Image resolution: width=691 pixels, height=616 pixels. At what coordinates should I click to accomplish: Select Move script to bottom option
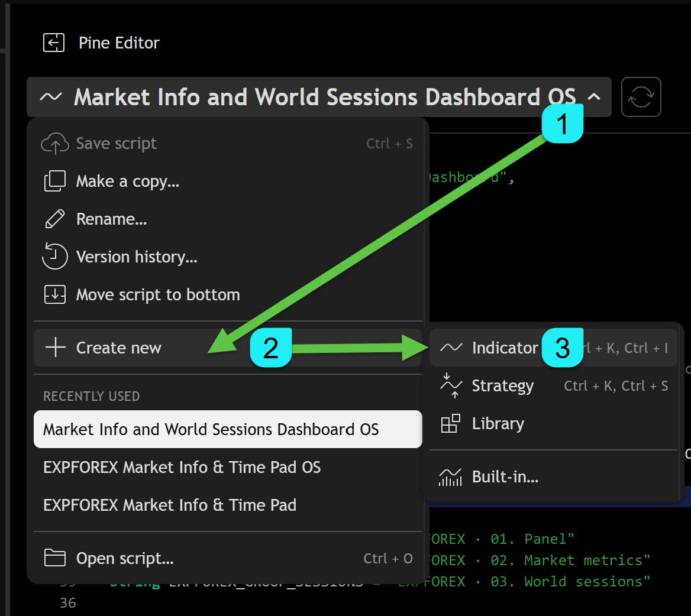[x=228, y=295]
